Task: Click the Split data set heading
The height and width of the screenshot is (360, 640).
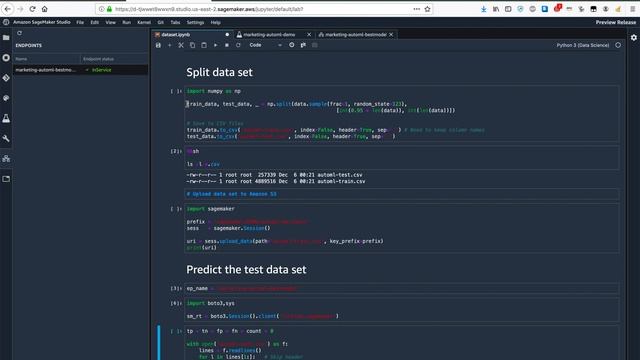Action: [219, 72]
